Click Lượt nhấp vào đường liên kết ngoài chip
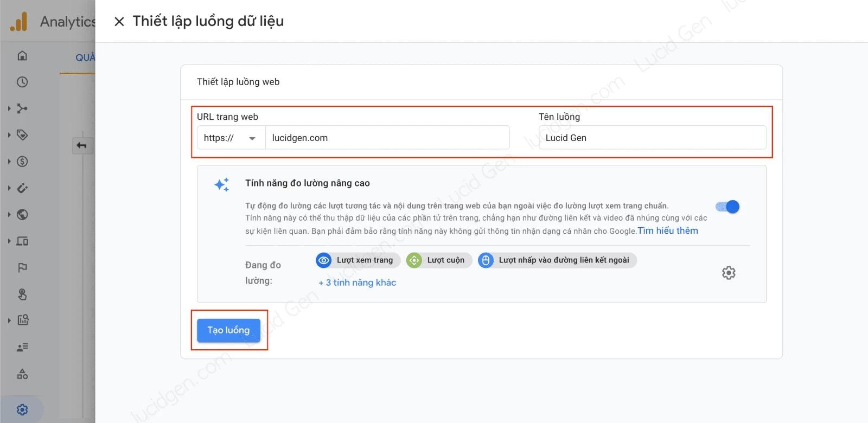The height and width of the screenshot is (423, 868). 557,260
